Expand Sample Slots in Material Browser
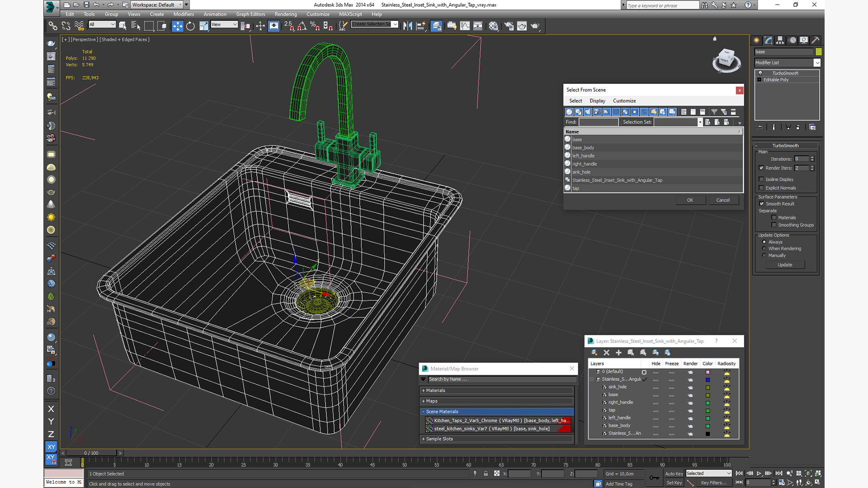Image resolution: width=868 pixels, height=488 pixels. (496, 439)
